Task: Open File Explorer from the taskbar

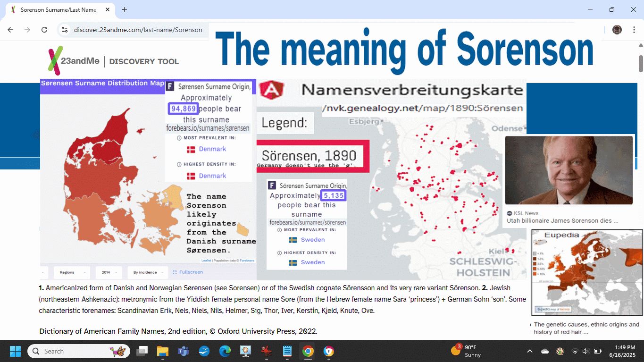Action: [x=163, y=351]
